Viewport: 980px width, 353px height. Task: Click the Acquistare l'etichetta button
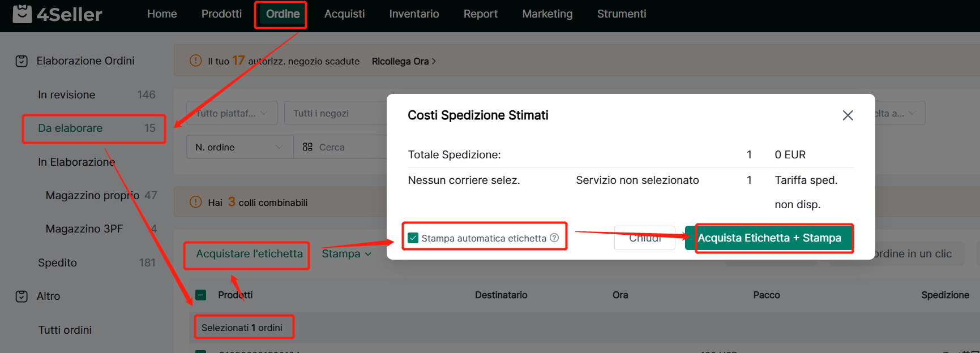(x=249, y=254)
